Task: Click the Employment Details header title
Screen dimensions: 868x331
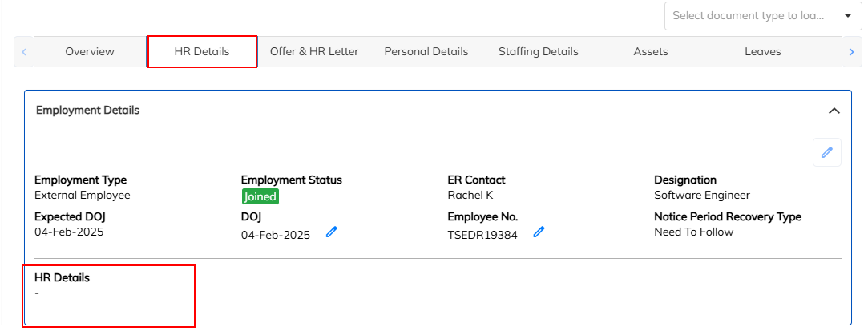Action: [x=88, y=111]
